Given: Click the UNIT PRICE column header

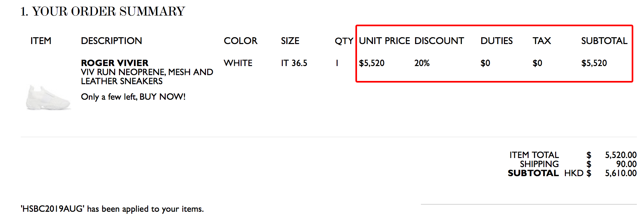Looking at the screenshot, I should coord(385,41).
